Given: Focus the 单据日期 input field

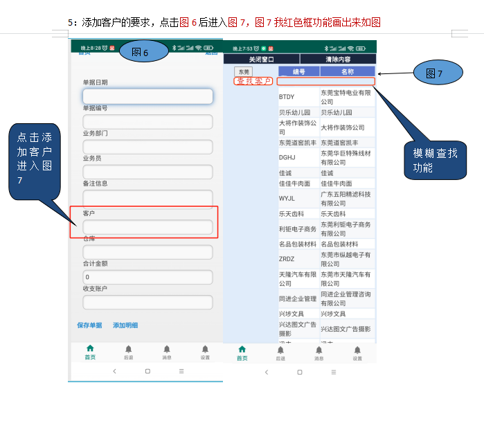Looking at the screenshot, I should click(x=147, y=96).
